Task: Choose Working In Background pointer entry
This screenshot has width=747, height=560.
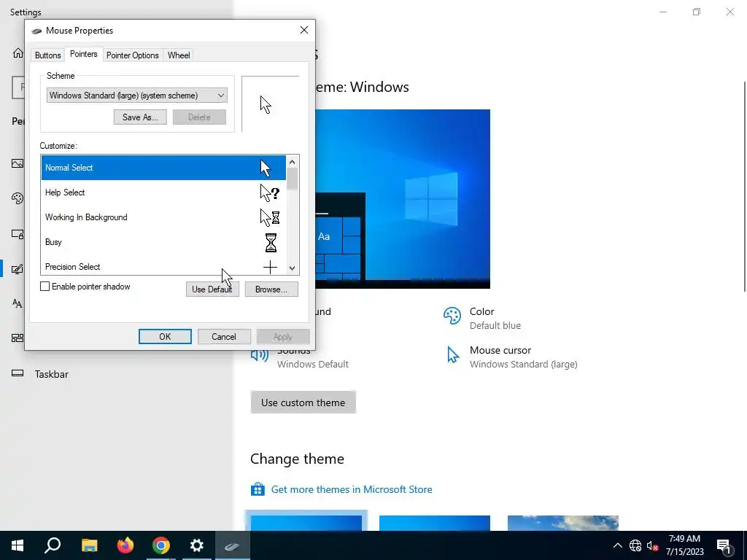Action: (x=163, y=217)
